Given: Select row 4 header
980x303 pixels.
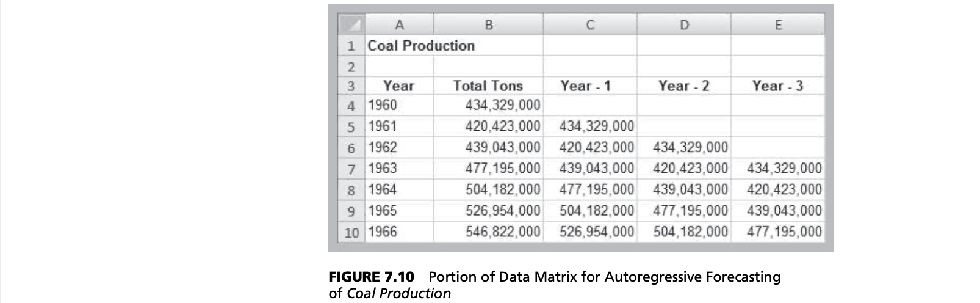Looking at the screenshot, I should (351, 106).
